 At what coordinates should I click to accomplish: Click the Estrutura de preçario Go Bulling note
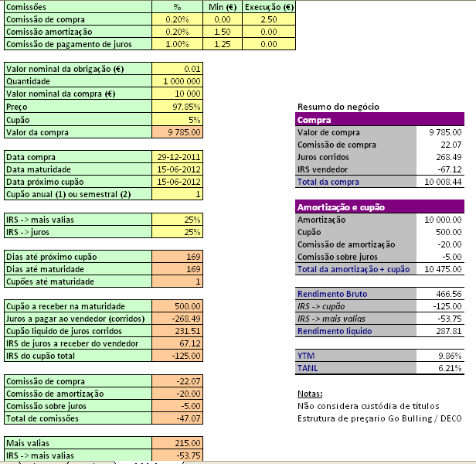click(379, 418)
